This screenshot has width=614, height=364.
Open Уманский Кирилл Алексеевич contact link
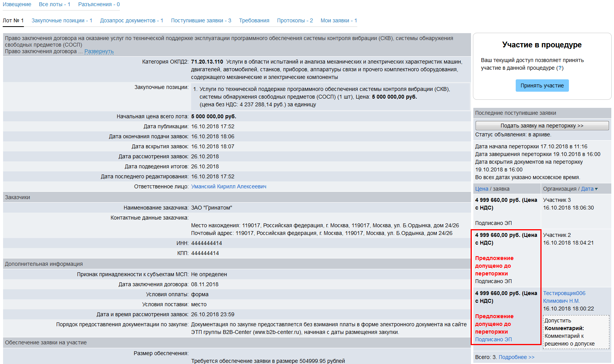(x=229, y=186)
